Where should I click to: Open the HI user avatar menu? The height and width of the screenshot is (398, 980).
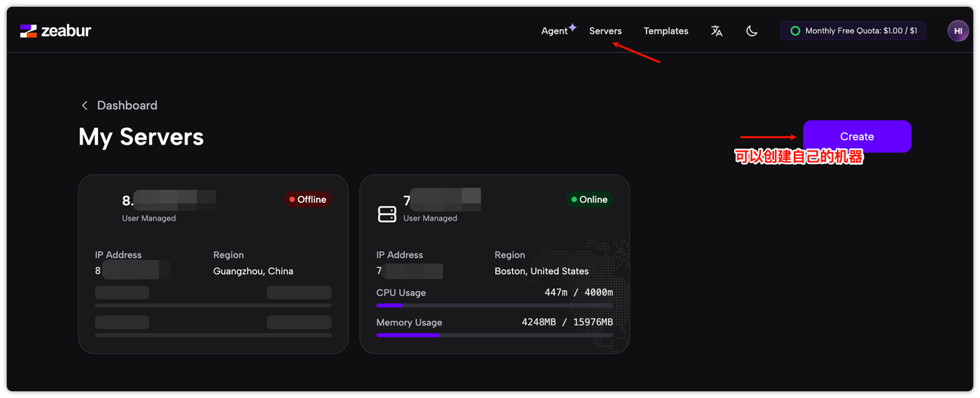point(958,31)
